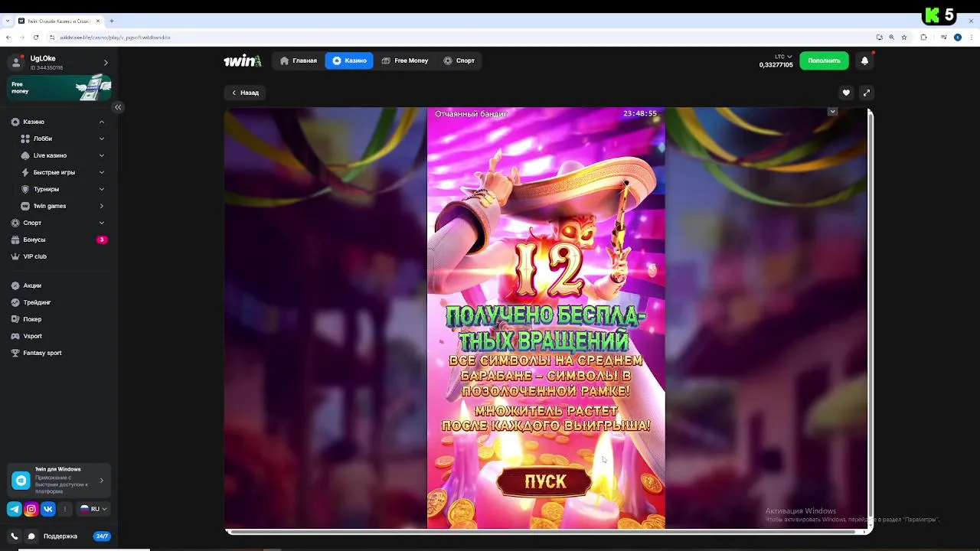Click the Fantasy sport trophy icon

point(15,353)
